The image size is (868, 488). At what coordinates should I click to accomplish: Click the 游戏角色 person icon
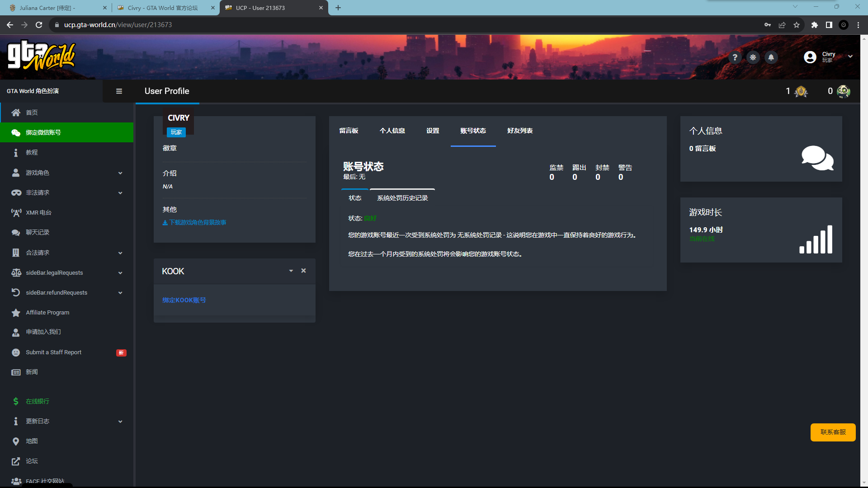16,173
